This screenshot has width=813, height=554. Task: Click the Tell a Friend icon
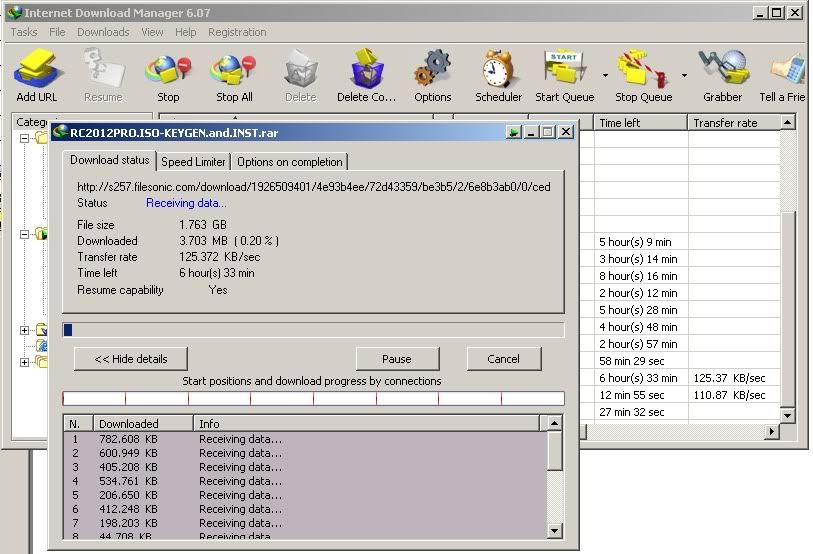788,70
